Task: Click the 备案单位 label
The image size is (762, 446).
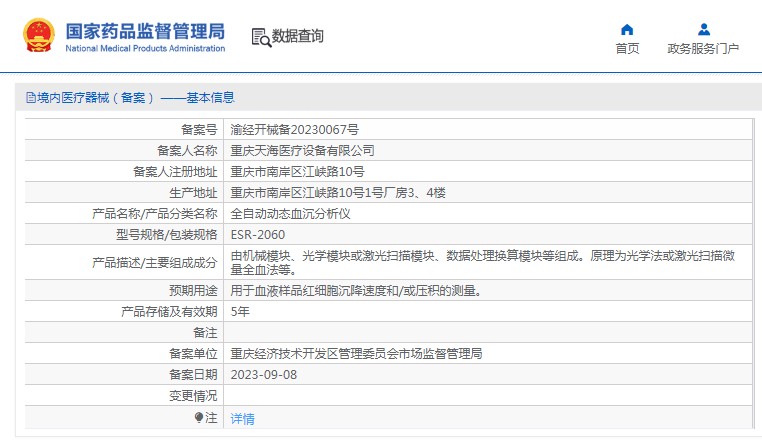Action: pos(193,354)
